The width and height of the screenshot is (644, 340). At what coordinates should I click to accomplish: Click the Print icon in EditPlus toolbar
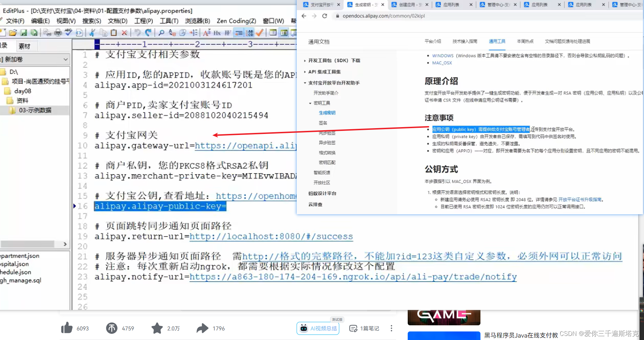[58, 33]
